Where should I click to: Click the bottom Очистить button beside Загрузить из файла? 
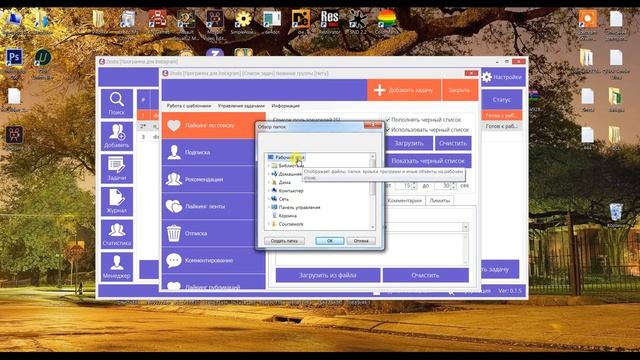[x=425, y=275]
